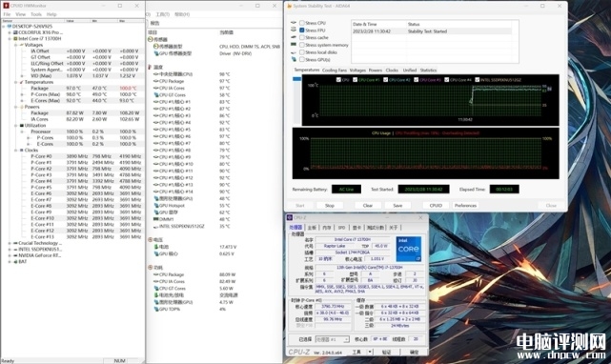
Task: Click the 电压 section icon in sensor report
Action: (x=151, y=240)
